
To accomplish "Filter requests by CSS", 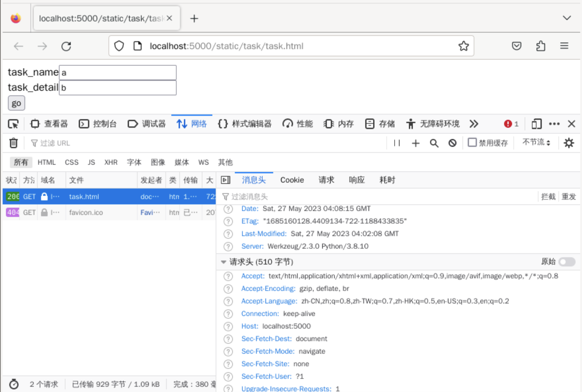I will click(x=72, y=162).
